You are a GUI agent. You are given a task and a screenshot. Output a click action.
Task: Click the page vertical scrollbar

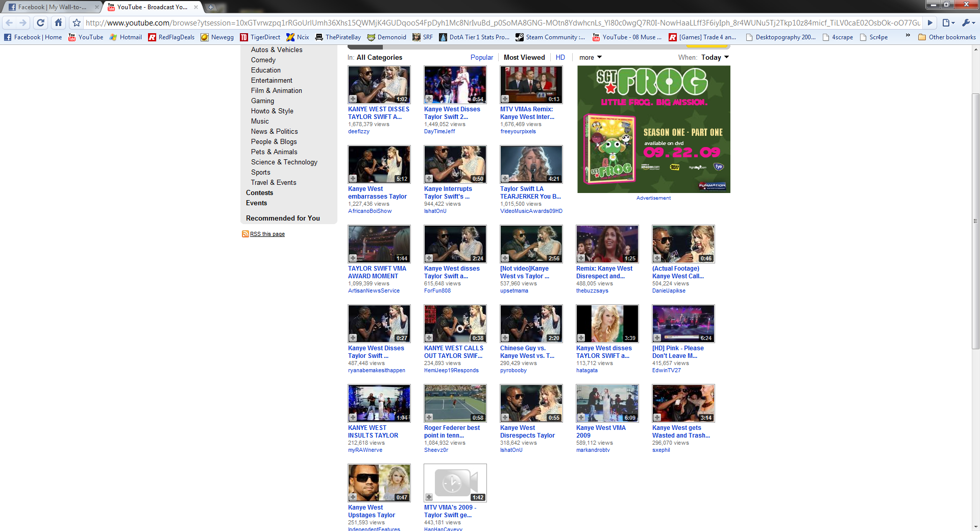pyautogui.click(x=975, y=220)
